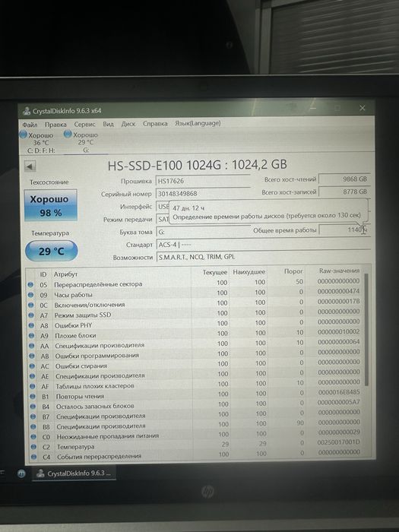Select row Включения/отключения

[x=195, y=303]
